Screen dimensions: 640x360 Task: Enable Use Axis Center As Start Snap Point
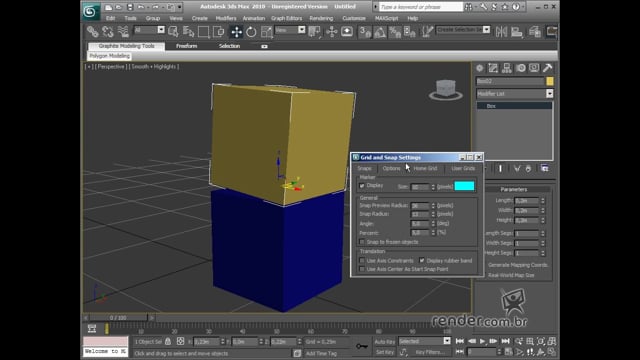tap(362, 269)
